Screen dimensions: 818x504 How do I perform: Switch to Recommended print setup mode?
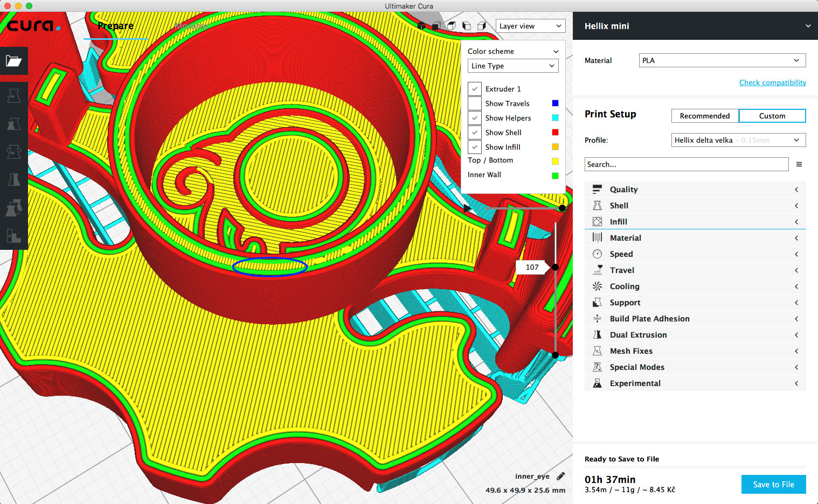(704, 116)
